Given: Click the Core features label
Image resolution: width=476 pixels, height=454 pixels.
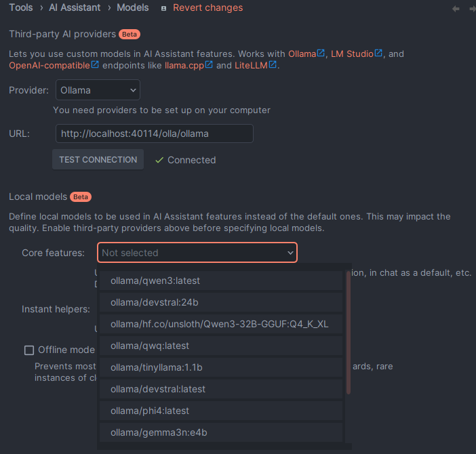Looking at the screenshot, I should click(53, 253).
